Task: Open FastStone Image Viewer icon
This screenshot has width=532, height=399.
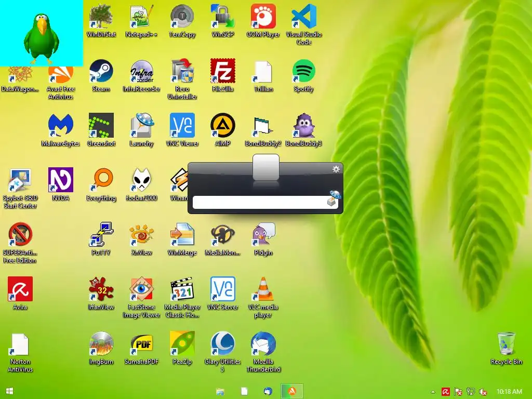Action: coord(141,297)
